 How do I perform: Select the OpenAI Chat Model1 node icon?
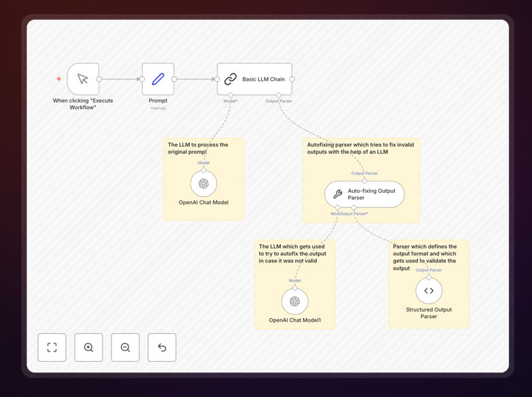coord(295,301)
